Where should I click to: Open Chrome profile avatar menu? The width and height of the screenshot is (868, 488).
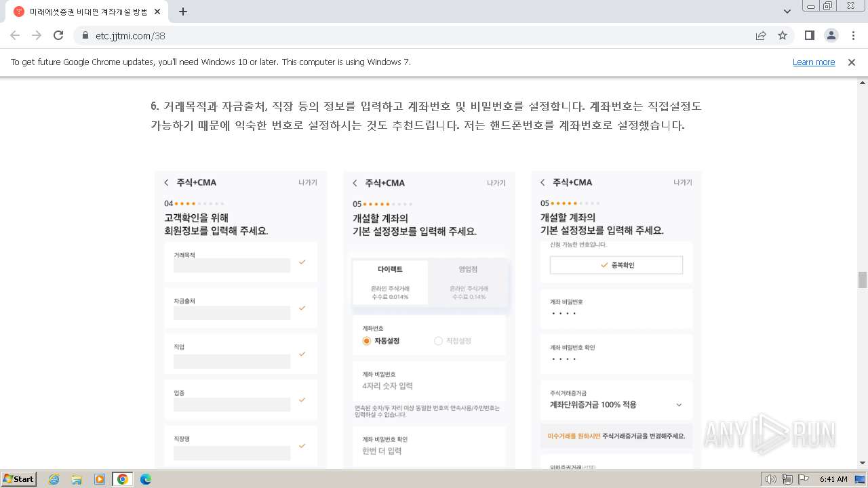(x=831, y=35)
